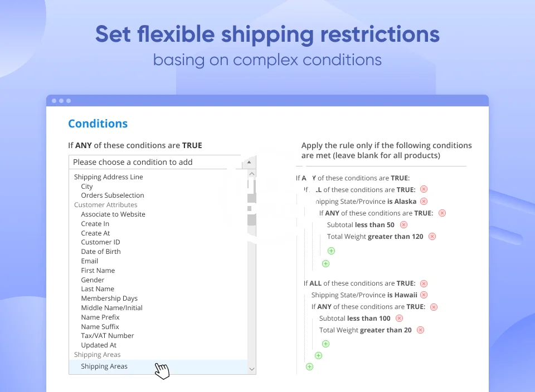Delete the Hawaii state condition
This screenshot has height=392, width=535.
tap(424, 295)
